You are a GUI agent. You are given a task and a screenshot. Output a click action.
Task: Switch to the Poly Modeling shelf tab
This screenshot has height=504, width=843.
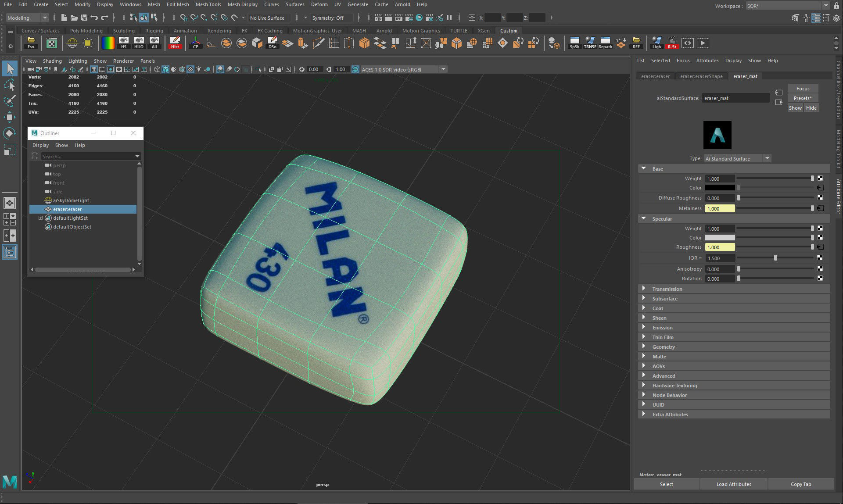click(x=86, y=31)
